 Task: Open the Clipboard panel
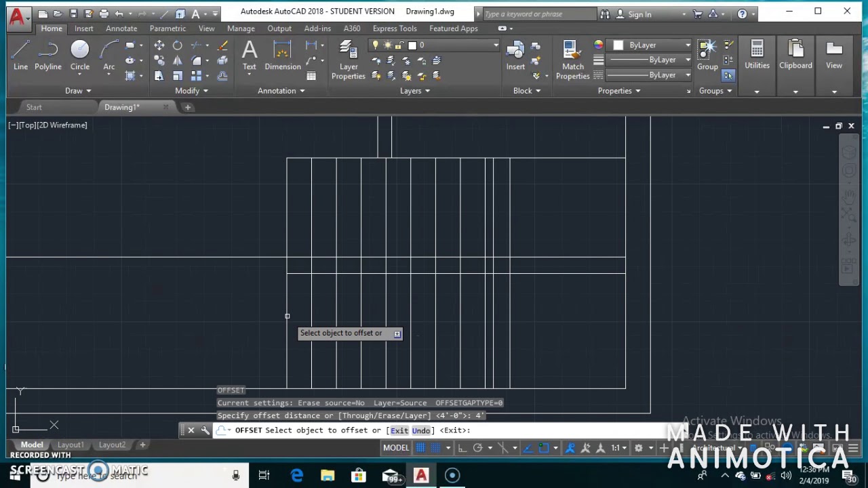pyautogui.click(x=795, y=55)
